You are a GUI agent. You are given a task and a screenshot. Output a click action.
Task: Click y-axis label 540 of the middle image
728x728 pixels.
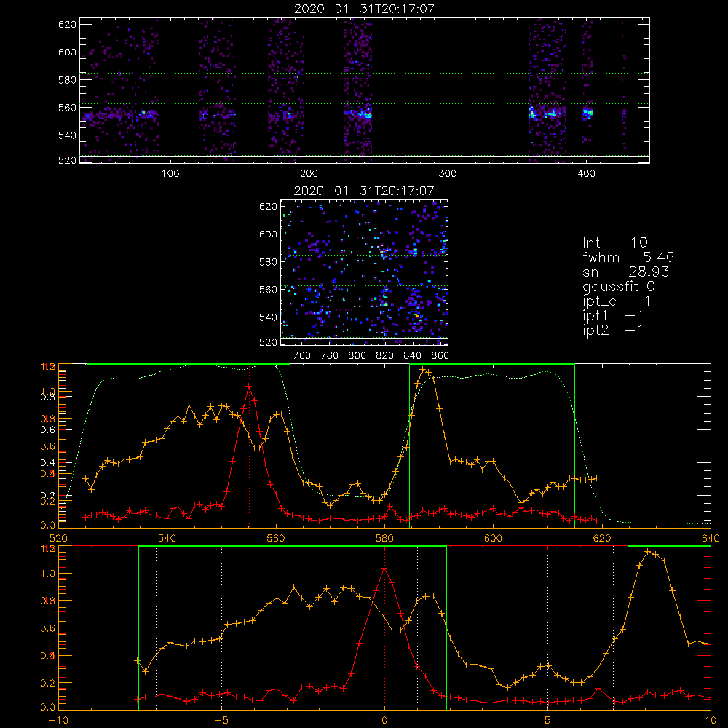click(269, 317)
